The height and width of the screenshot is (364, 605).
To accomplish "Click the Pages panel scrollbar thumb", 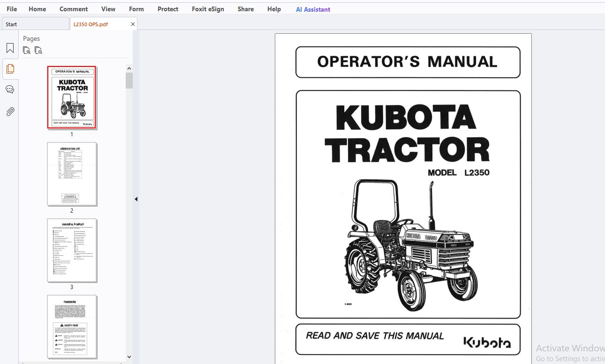I will coord(129,80).
